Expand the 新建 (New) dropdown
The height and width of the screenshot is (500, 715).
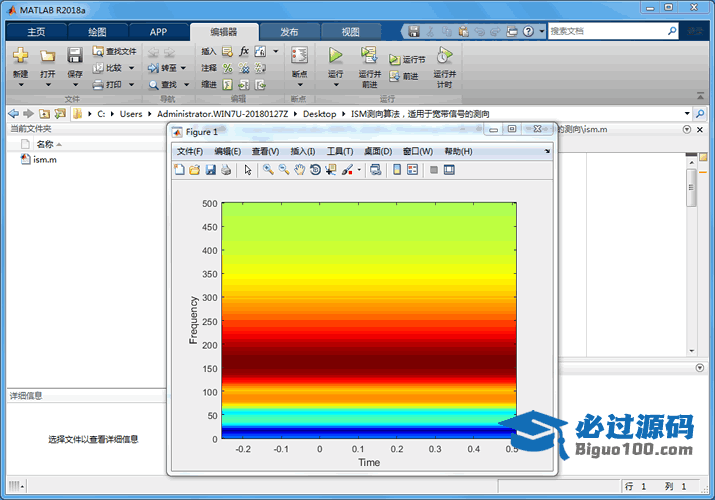[20, 85]
